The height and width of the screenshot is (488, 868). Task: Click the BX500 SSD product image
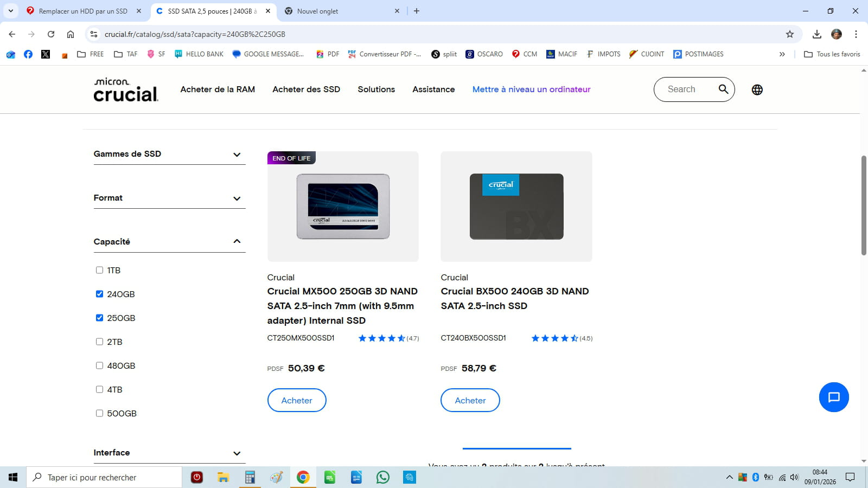pos(516,207)
